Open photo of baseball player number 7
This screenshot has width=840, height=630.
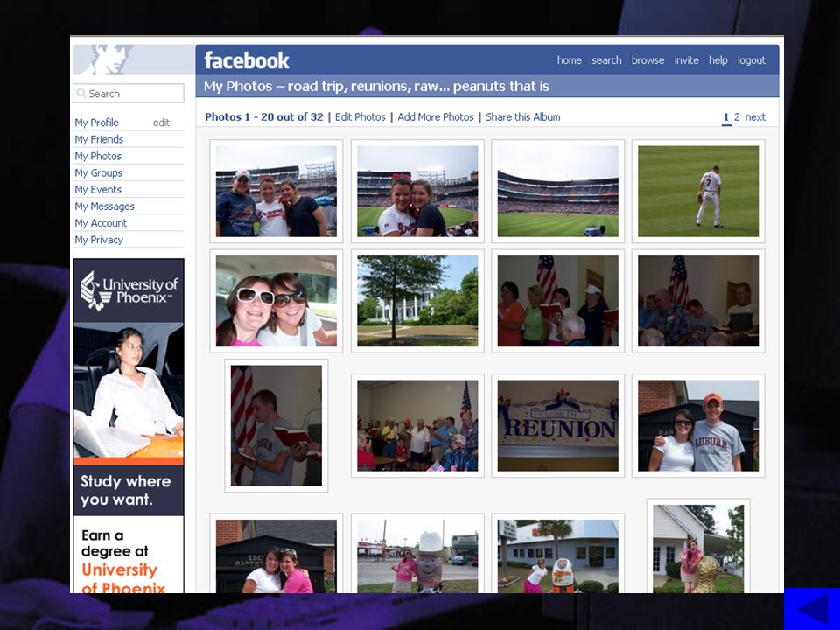point(698,192)
